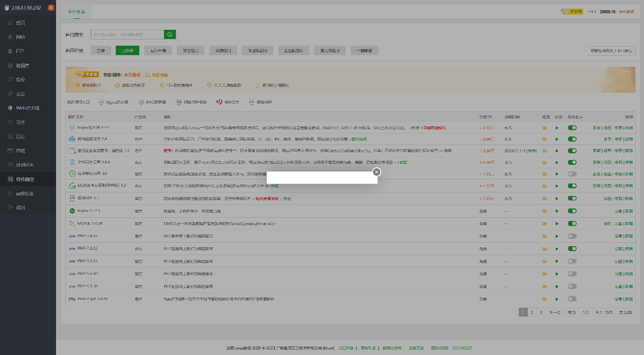The image size is (644, 355).
Task: Click 更新 update for Nginx防火墙 9.0.9
Action: [596, 128]
